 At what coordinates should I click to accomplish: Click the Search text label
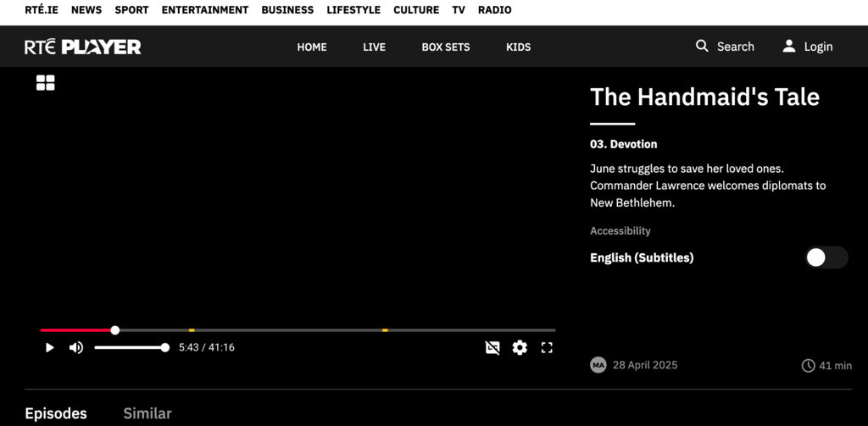[x=736, y=47]
